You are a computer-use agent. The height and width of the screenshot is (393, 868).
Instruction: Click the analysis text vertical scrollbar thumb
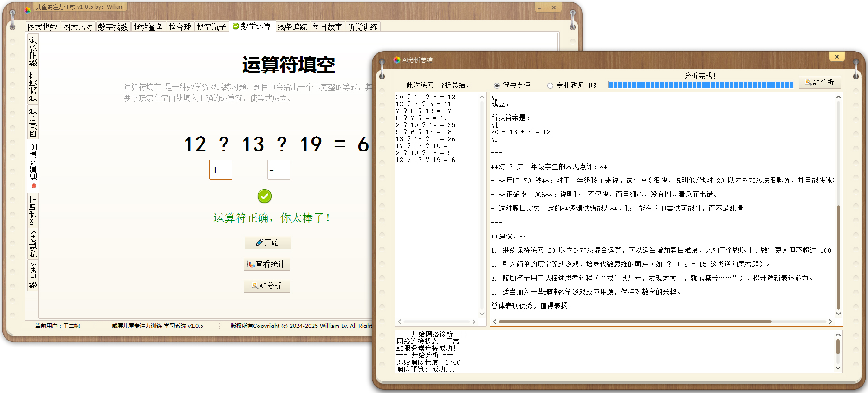coord(838,257)
